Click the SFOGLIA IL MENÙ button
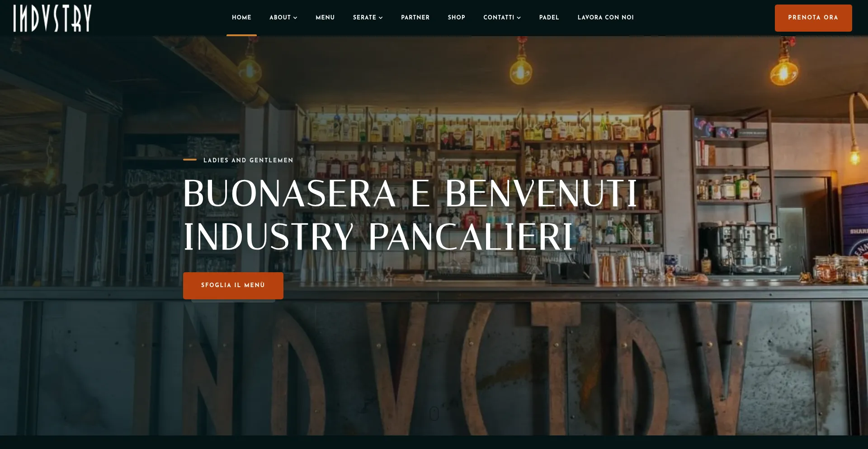This screenshot has width=868, height=449. [233, 285]
